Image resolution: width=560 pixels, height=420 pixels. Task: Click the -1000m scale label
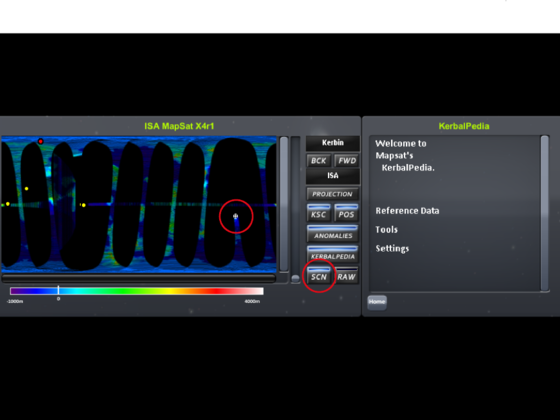(15, 301)
